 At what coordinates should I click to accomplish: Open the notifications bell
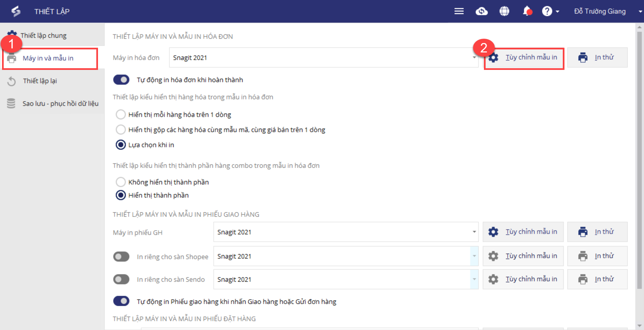(527, 11)
